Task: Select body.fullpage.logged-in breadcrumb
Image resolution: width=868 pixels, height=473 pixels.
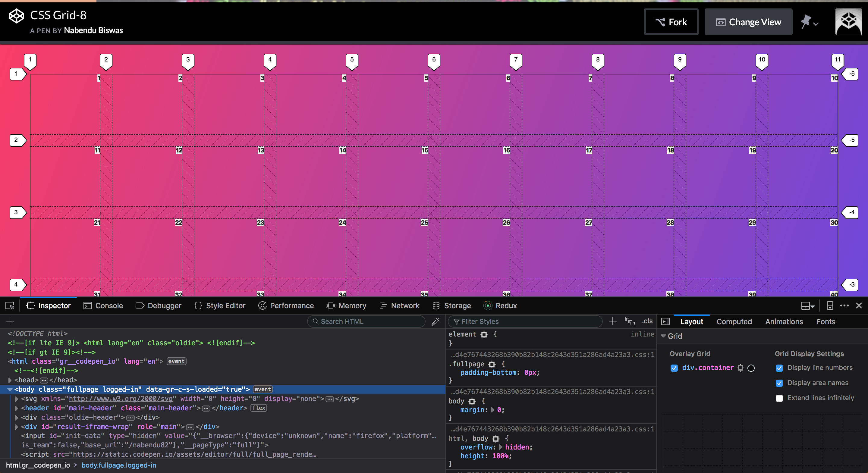Action: click(119, 465)
